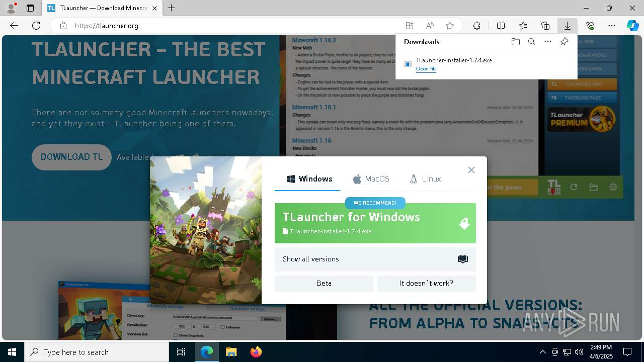Activate Read aloud icon
The height and width of the screenshot is (362, 644).
(430, 26)
